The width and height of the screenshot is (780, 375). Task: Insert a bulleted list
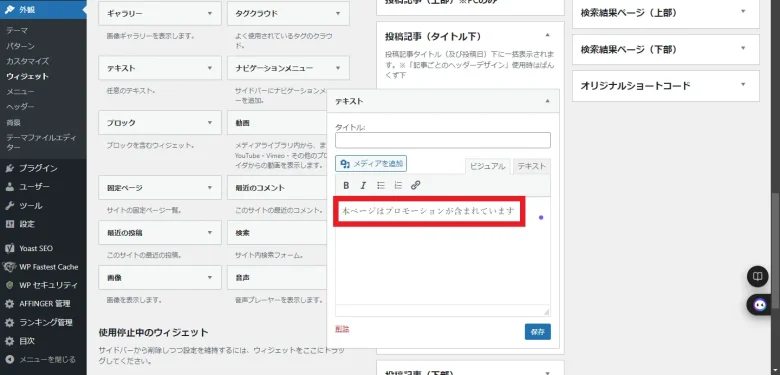[x=381, y=186]
